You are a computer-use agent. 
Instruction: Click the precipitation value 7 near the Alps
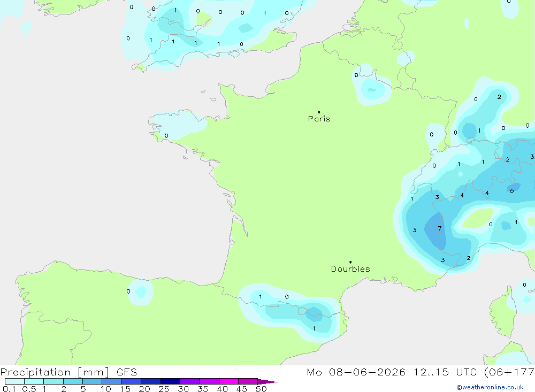(x=439, y=228)
